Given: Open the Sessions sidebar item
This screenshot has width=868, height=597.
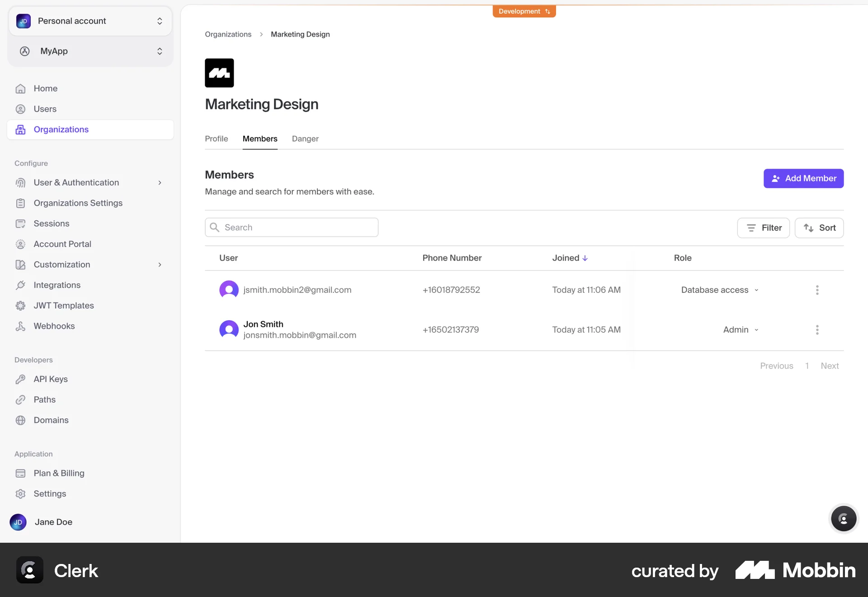Looking at the screenshot, I should coord(51,223).
